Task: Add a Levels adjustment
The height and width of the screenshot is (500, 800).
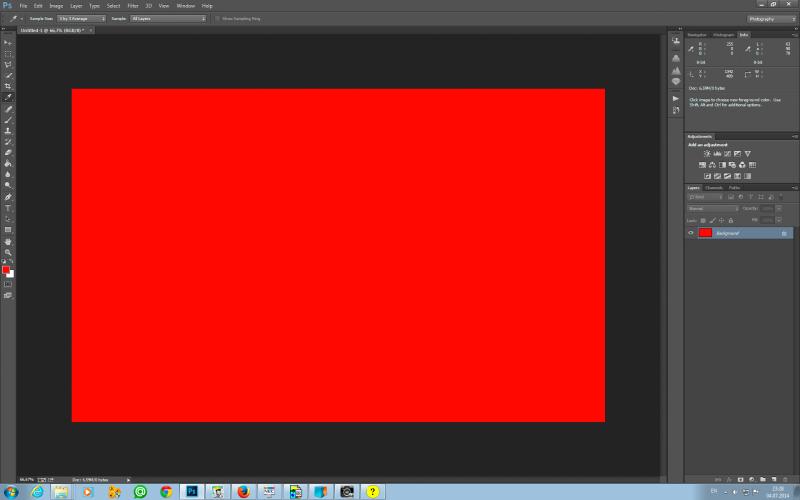Action: tap(717, 154)
